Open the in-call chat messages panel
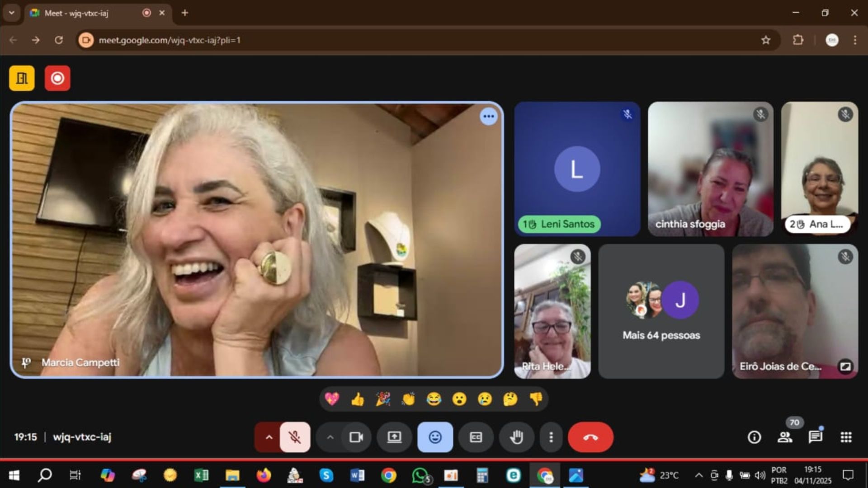This screenshot has height=488, width=868. (815, 437)
